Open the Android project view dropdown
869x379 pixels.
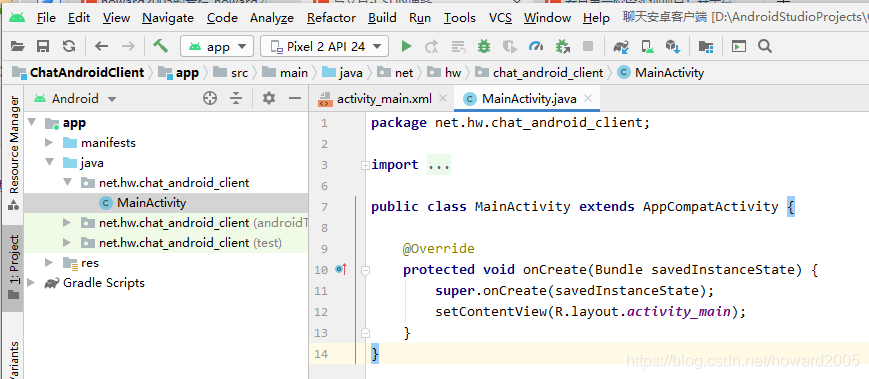75,99
